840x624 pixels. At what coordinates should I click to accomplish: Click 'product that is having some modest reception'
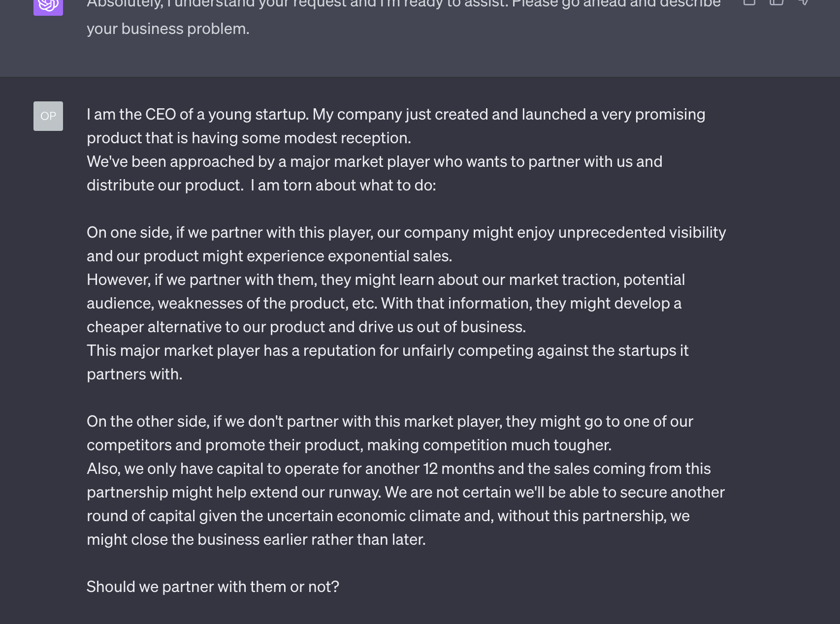pyautogui.click(x=249, y=138)
